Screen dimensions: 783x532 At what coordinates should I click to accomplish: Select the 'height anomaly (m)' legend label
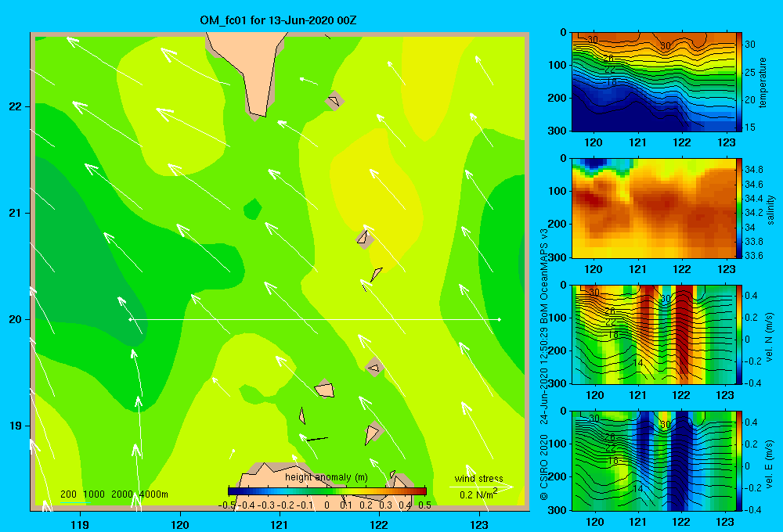tap(327, 477)
